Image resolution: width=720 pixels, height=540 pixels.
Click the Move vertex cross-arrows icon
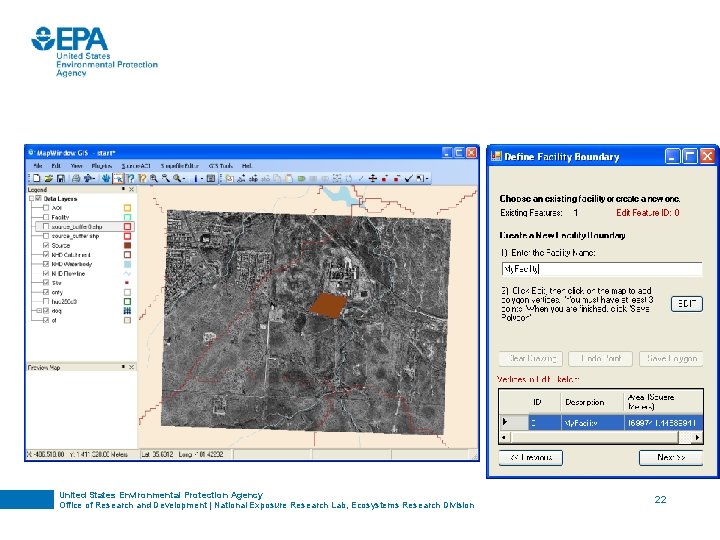pos(372,179)
